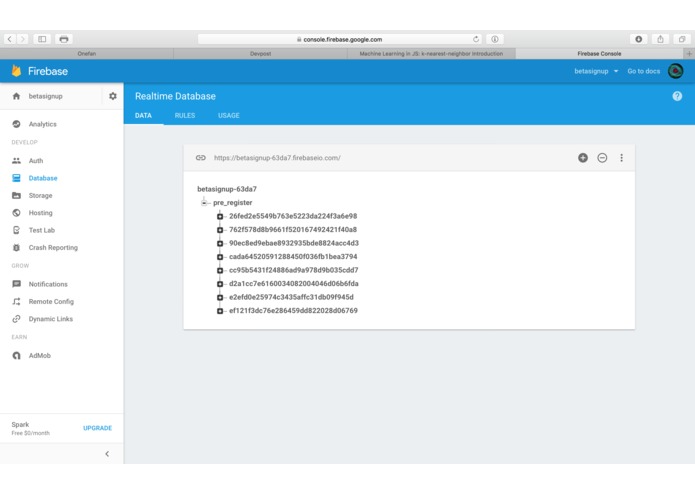Click the Auth people icon
Image resolution: width=695 pixels, height=494 pixels.
point(16,161)
